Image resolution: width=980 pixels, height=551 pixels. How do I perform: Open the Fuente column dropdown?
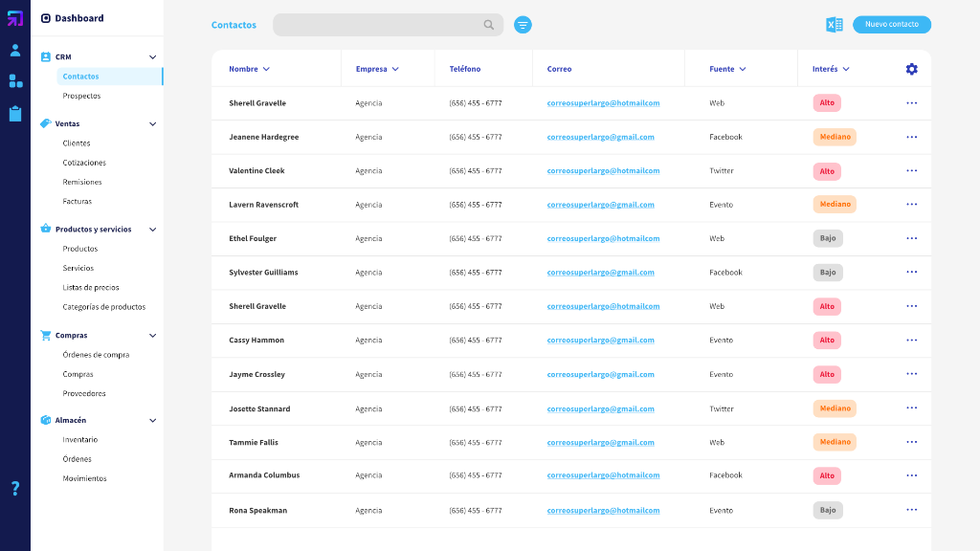tap(743, 69)
